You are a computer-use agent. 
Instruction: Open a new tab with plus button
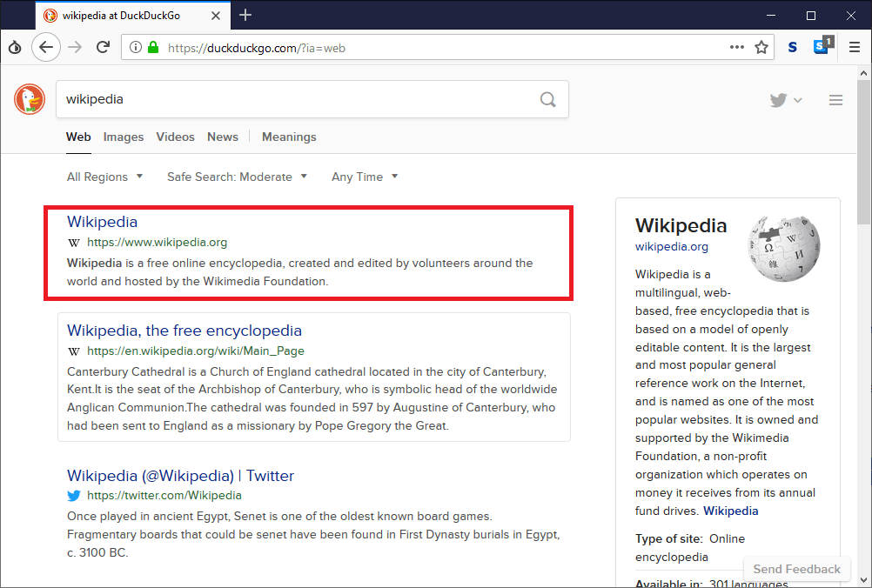[245, 15]
